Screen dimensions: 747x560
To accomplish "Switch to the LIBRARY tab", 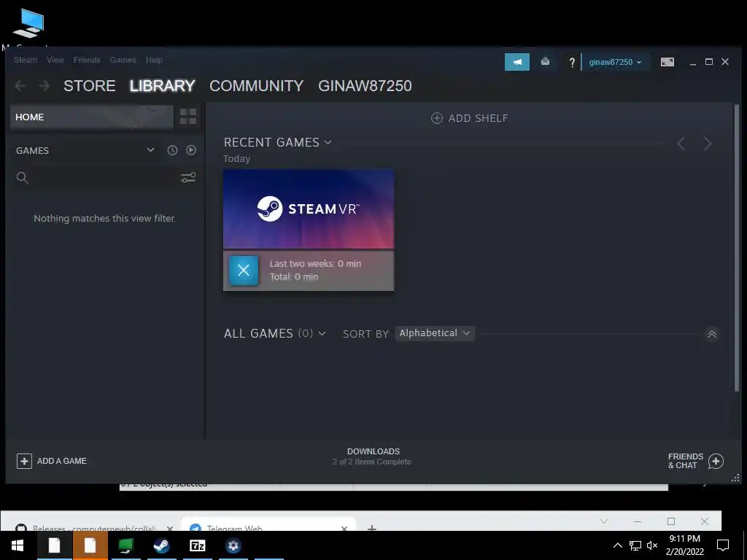I will (163, 86).
